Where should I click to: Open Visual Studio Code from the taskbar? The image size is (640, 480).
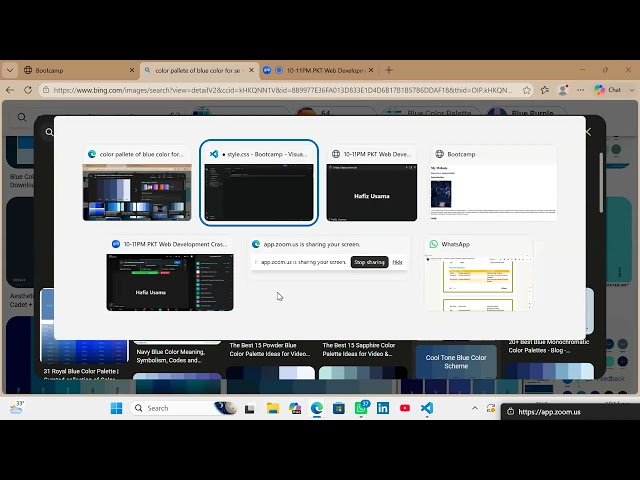pos(427,408)
